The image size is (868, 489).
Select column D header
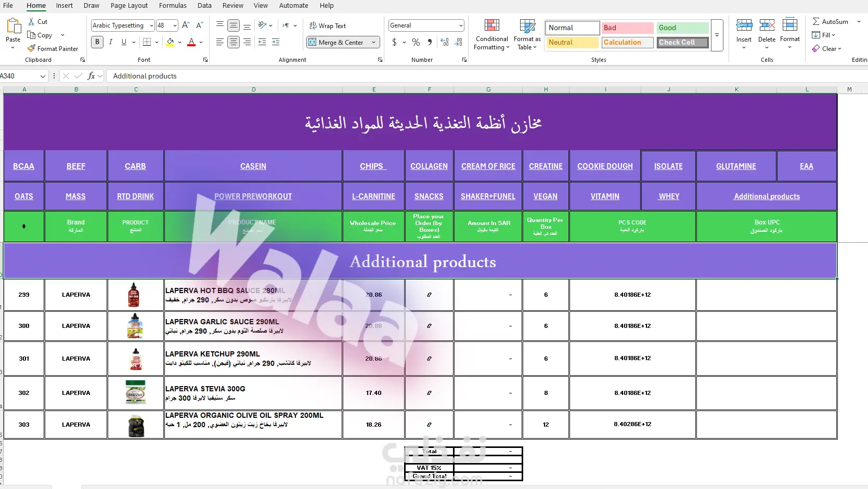[253, 89]
